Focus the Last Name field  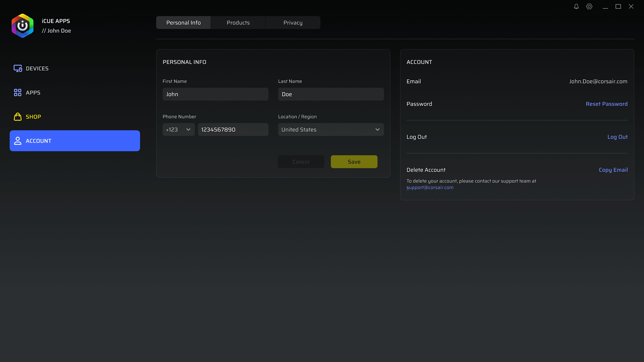coord(331,94)
